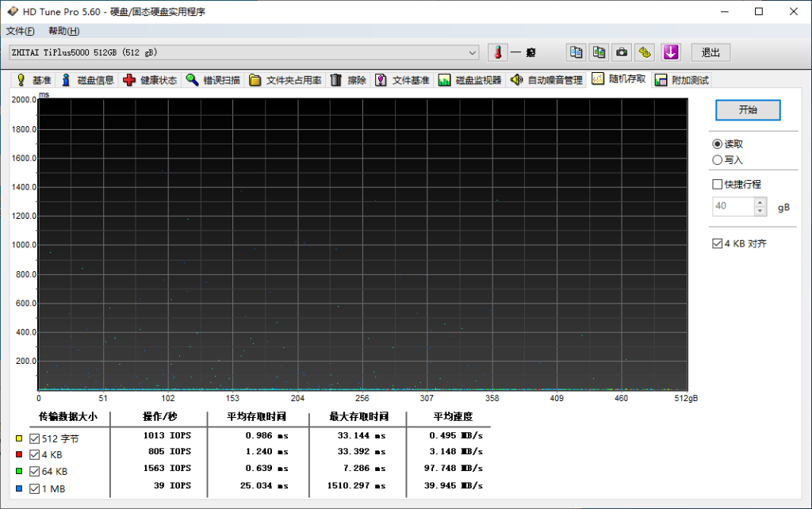Click the 1563 IOPS value

tap(167, 468)
